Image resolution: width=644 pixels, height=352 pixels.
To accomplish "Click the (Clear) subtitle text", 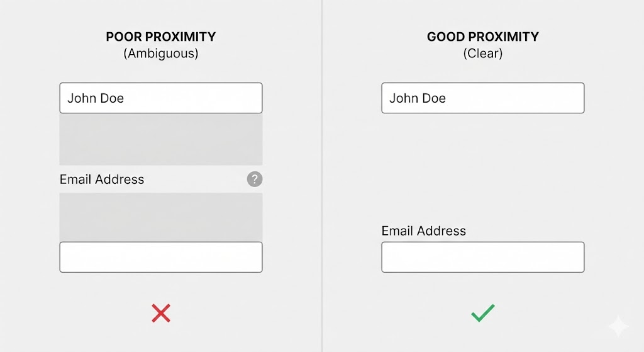I will 483,54.
